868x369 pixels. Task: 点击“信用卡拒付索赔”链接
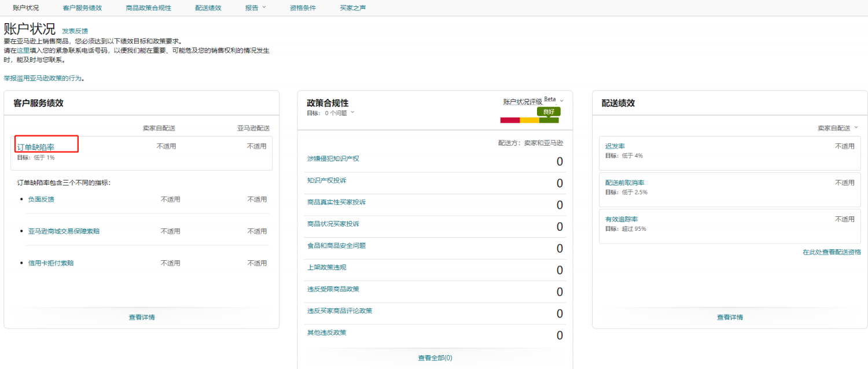click(51, 263)
